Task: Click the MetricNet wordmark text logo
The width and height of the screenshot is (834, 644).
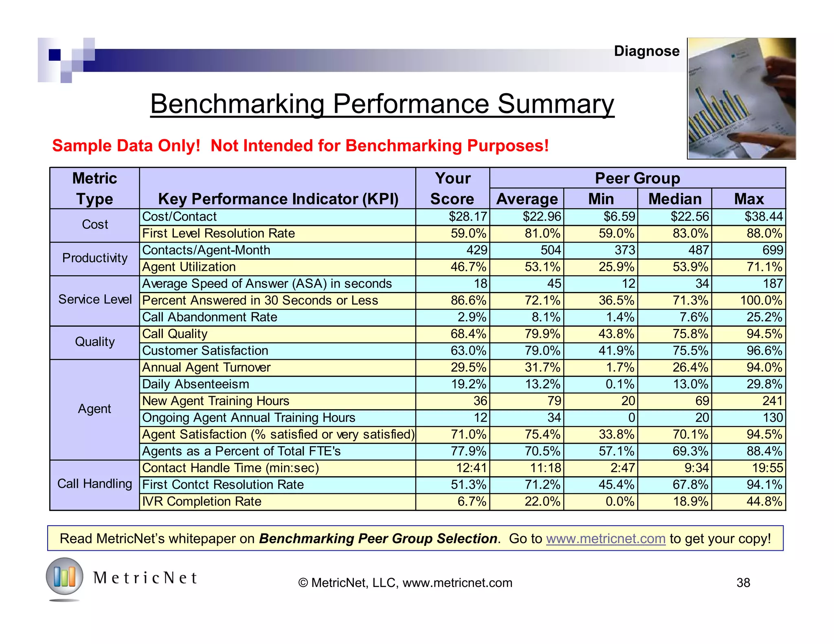Action: pyautogui.click(x=145, y=578)
